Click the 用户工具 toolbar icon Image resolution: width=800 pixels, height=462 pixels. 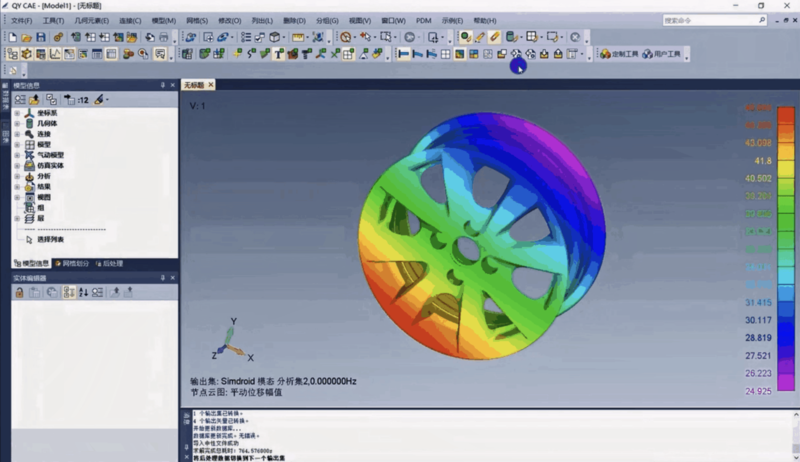click(x=661, y=54)
